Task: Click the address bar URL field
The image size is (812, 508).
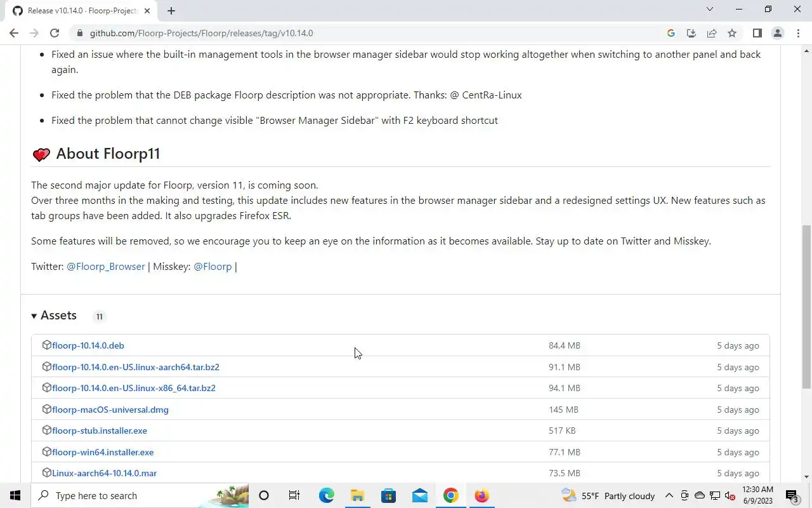Action: [368, 33]
